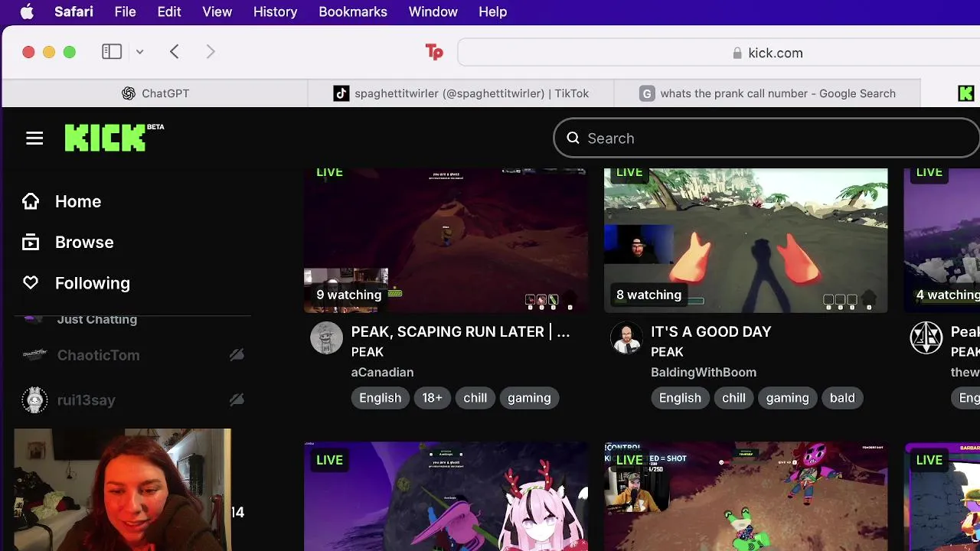Open the Window menu

click(x=433, y=11)
